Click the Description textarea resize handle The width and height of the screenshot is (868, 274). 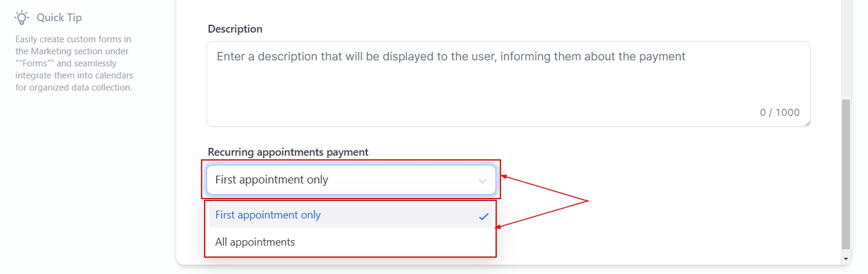click(807, 123)
